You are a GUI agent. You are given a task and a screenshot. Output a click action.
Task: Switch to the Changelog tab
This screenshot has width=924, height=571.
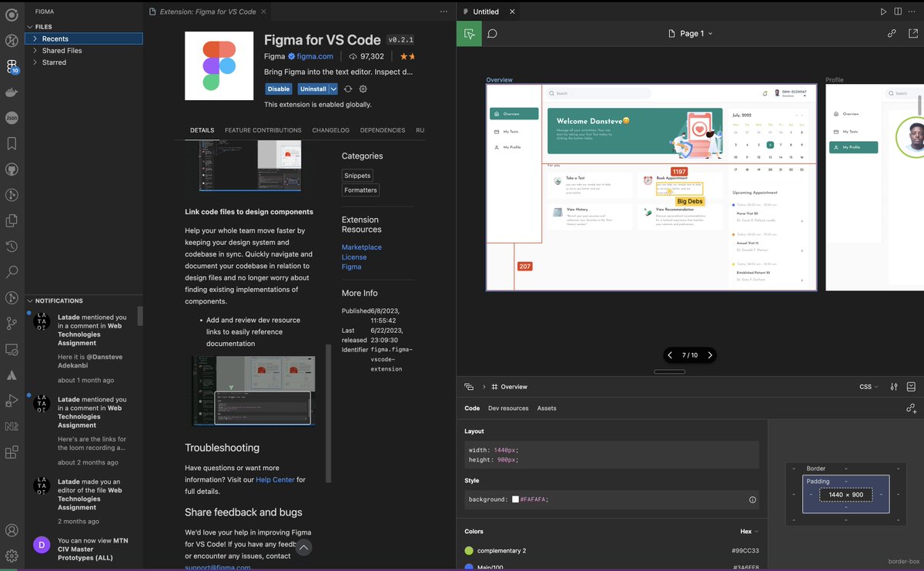coord(330,130)
